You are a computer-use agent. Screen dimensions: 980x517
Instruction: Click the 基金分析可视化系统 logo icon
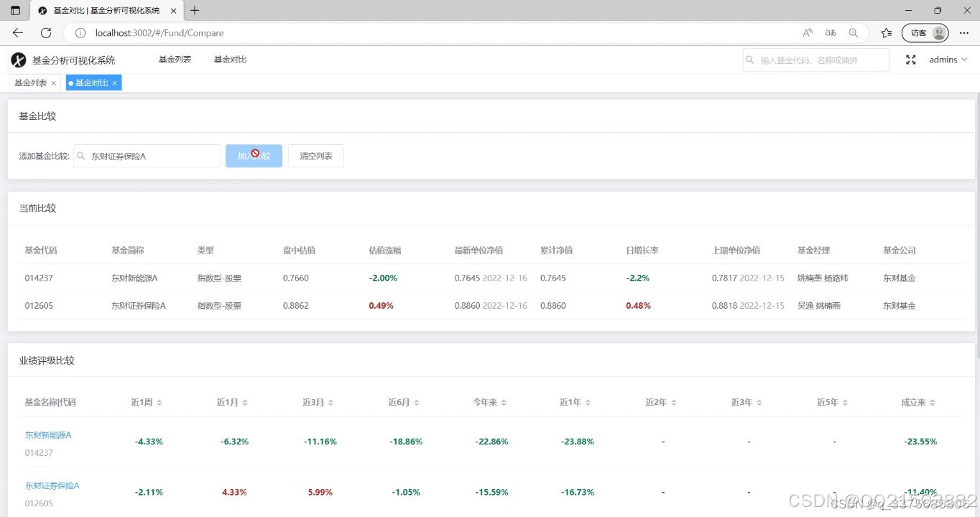point(18,60)
